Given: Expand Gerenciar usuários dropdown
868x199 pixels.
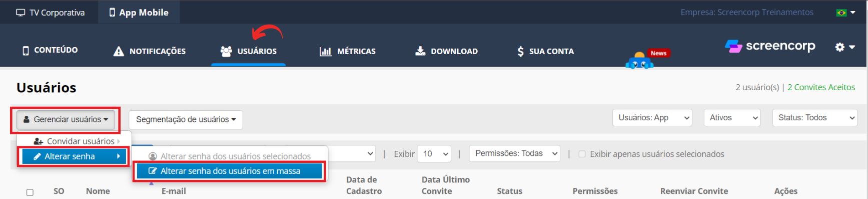Looking at the screenshot, I should pos(66,119).
